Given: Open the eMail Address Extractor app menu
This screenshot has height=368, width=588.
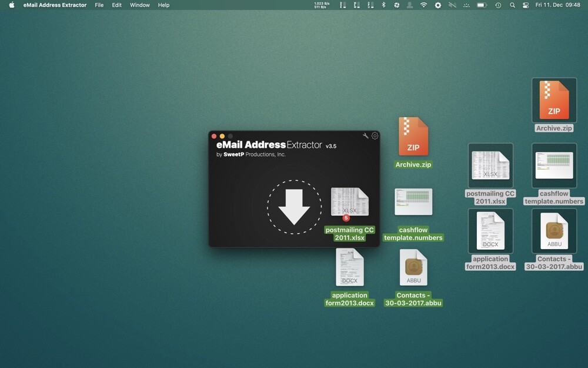Looking at the screenshot, I should tap(55, 5).
